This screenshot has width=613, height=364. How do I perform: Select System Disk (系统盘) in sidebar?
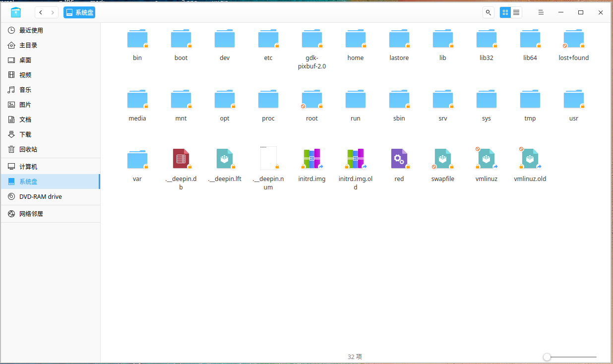point(51,182)
